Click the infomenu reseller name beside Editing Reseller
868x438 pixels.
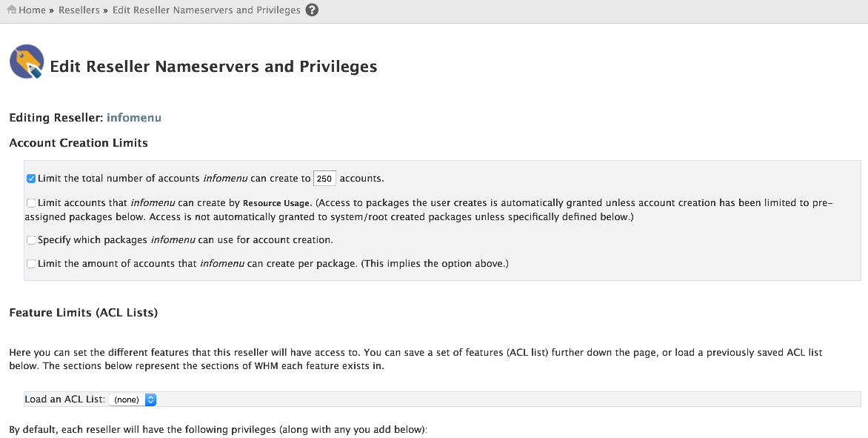tap(134, 118)
